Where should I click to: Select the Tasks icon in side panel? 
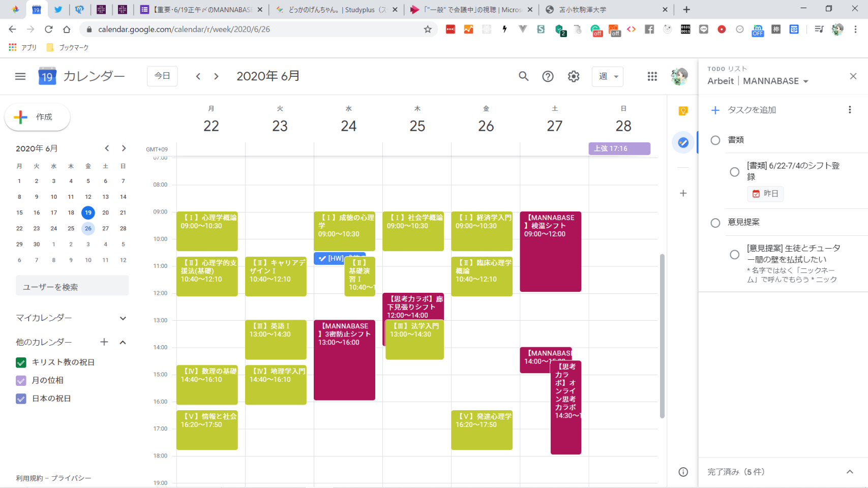coord(683,143)
